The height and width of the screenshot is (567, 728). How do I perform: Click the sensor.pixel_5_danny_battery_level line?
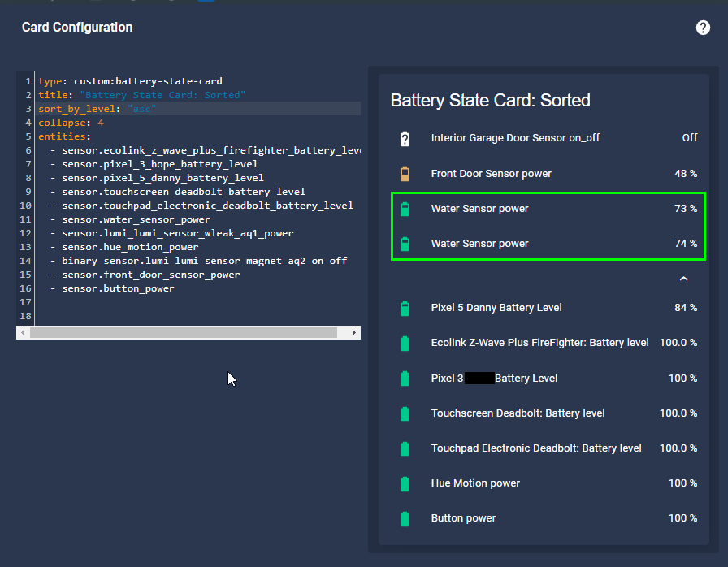point(162,178)
